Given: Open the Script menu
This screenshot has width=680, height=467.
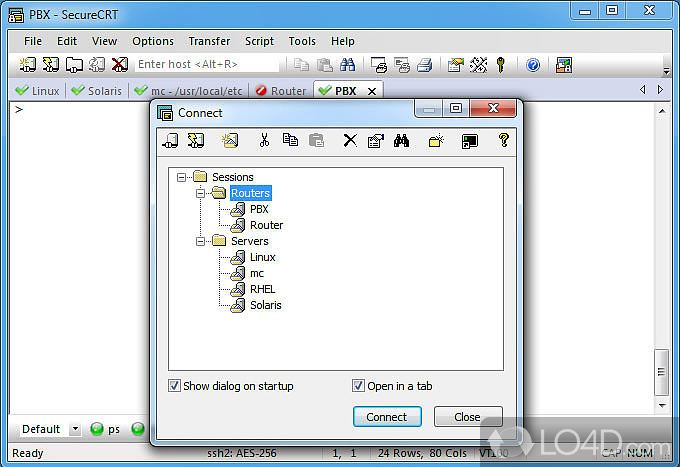Looking at the screenshot, I should coord(259,41).
